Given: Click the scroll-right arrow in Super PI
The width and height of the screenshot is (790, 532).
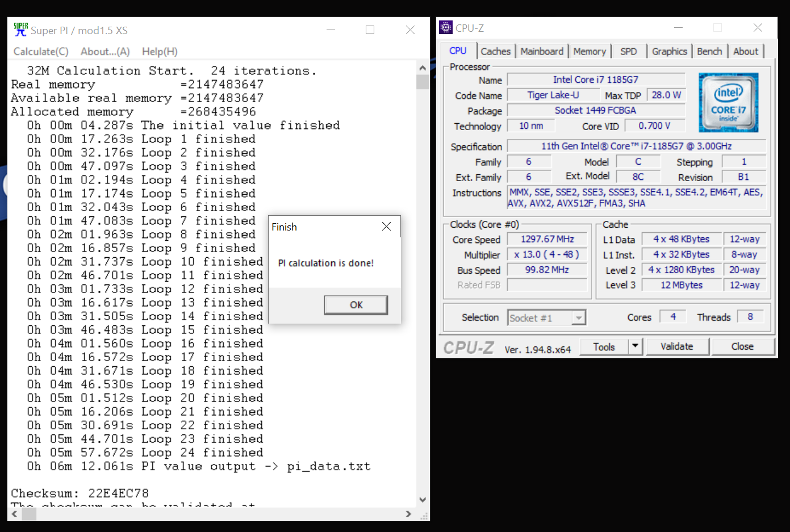Looking at the screenshot, I should pos(409,514).
